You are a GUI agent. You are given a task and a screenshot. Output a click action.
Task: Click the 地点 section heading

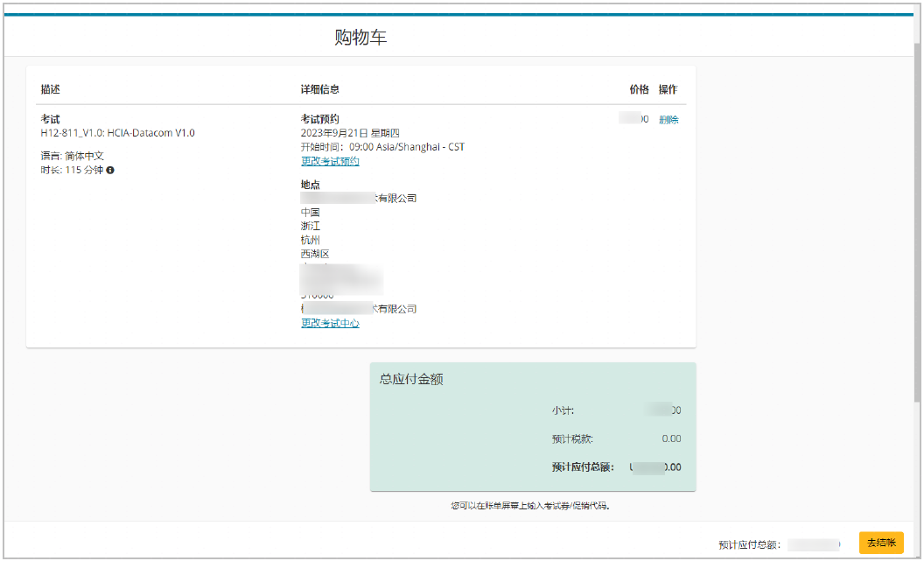[x=311, y=185]
